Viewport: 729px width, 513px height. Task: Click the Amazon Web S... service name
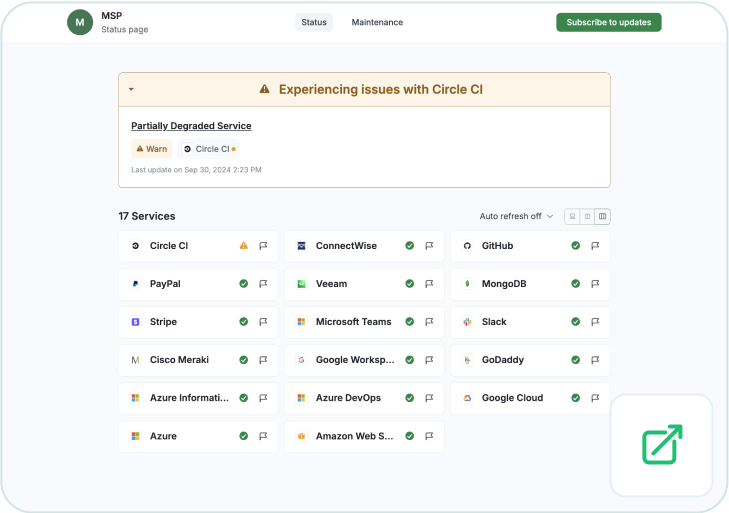tap(355, 436)
